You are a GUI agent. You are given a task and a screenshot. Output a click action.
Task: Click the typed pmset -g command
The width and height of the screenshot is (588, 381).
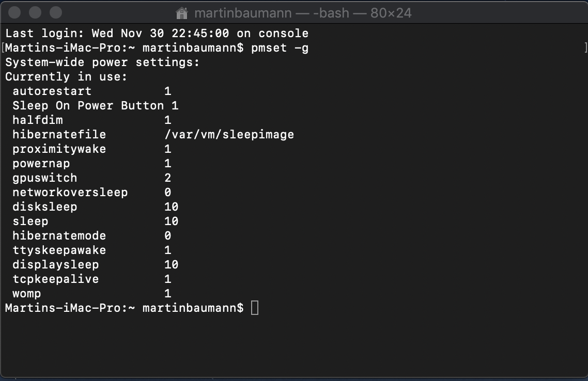pos(280,49)
